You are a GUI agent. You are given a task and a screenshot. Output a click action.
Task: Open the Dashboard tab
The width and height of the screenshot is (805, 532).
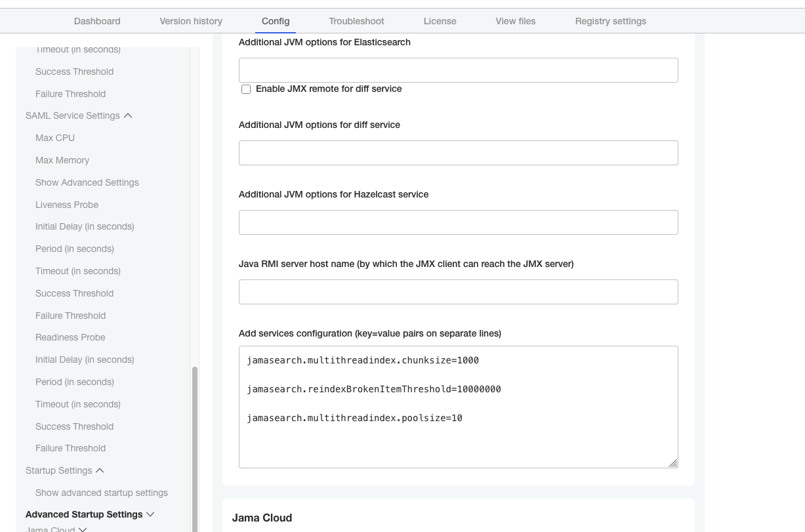[x=97, y=21]
